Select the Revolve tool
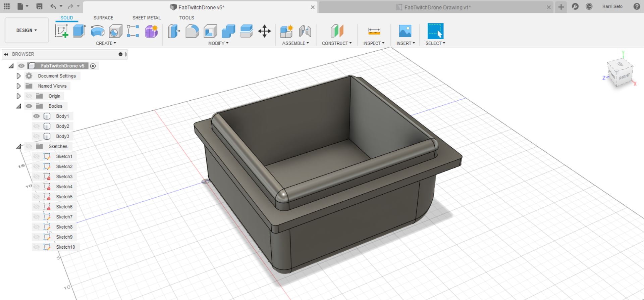The width and height of the screenshot is (644, 300). (x=98, y=31)
